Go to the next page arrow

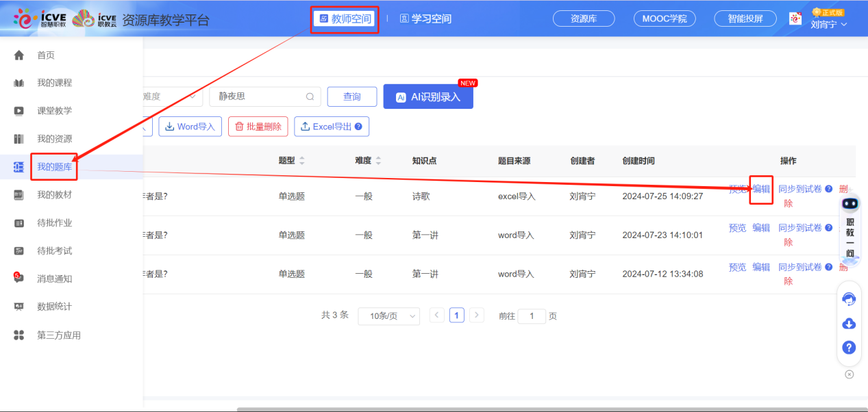pos(477,315)
